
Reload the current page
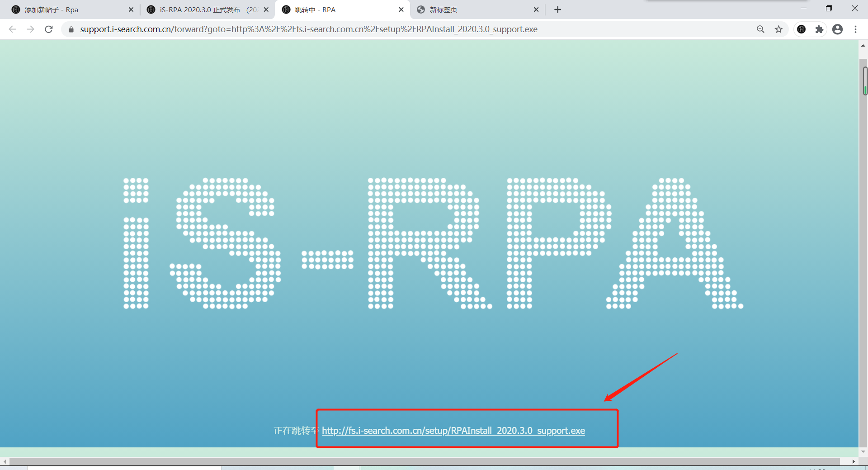(49, 29)
